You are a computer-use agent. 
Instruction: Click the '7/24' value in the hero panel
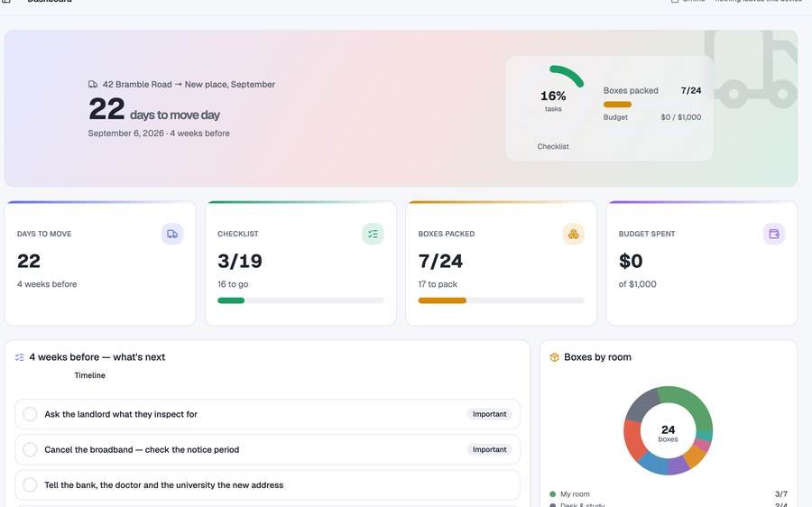(691, 90)
